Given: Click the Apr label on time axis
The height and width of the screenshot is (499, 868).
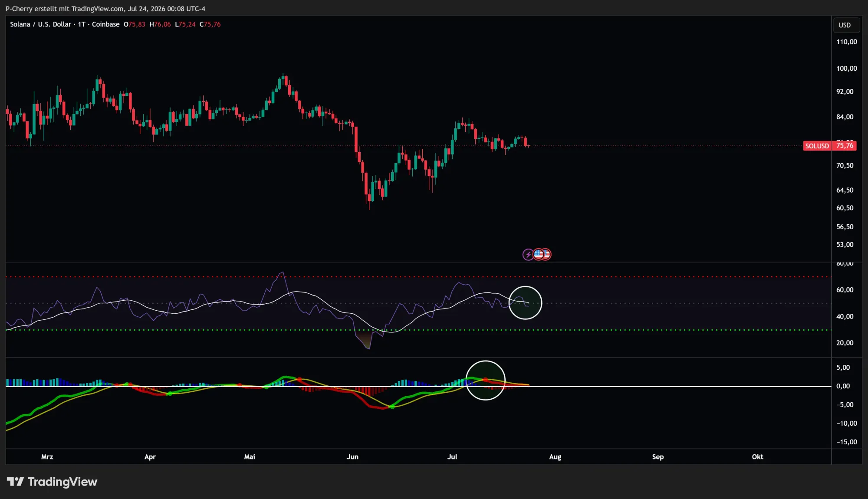Looking at the screenshot, I should (x=150, y=457).
